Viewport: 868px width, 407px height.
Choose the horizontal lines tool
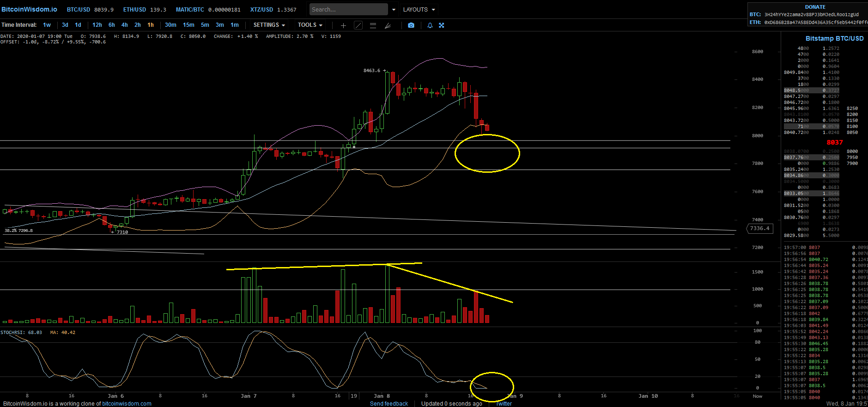(x=373, y=25)
